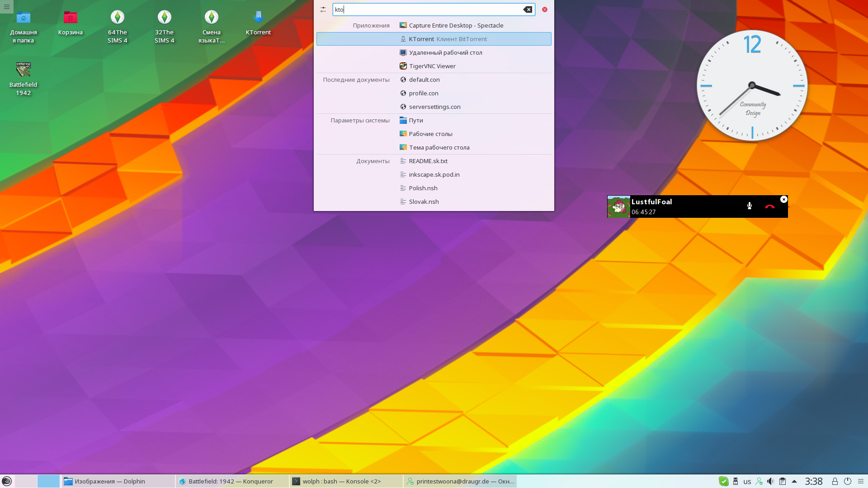Open KRunner settings via the sliders icon

pos(323,9)
